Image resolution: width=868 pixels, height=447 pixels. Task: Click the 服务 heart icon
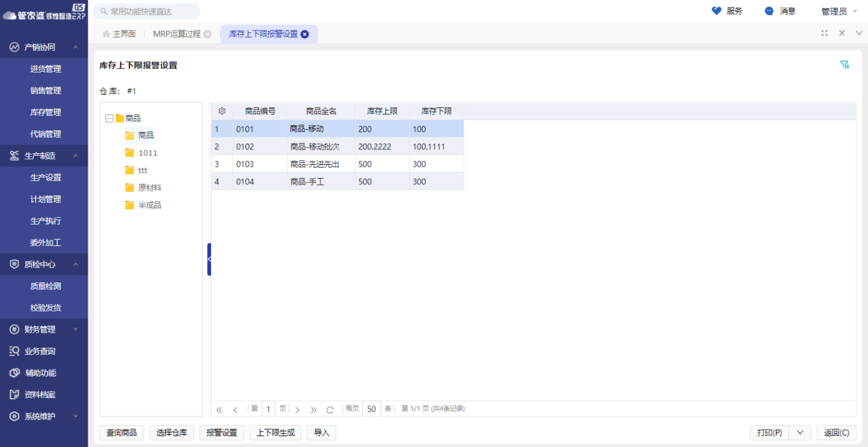pos(717,11)
